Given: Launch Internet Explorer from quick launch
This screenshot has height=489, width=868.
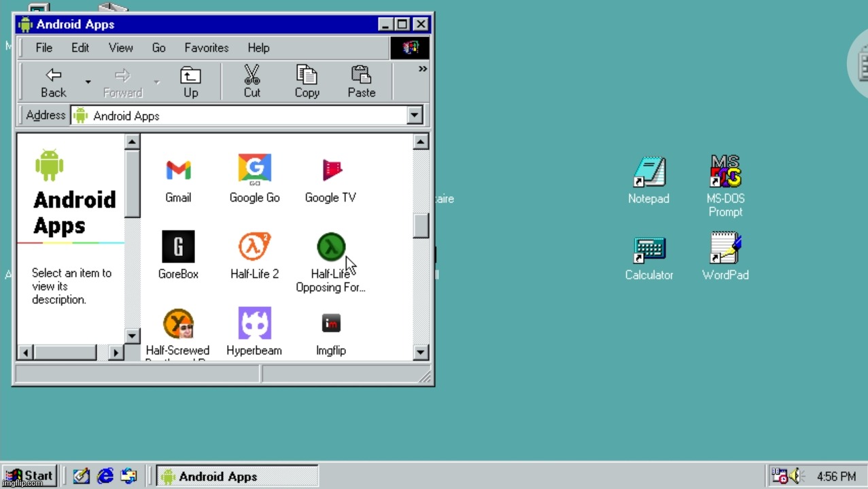Looking at the screenshot, I should (105, 476).
